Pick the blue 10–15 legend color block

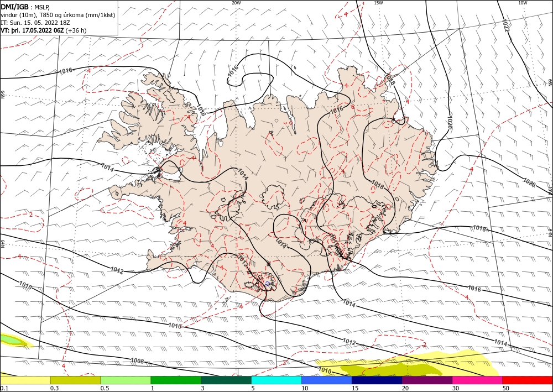[x=327, y=380]
